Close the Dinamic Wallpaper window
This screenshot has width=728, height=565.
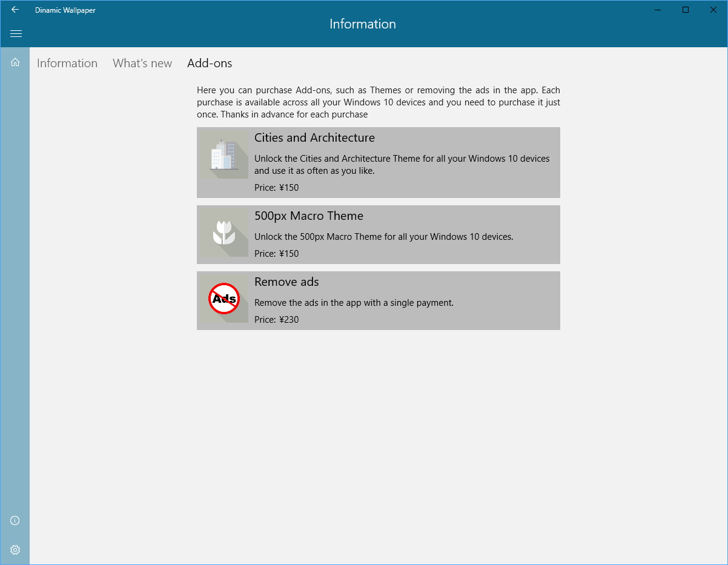click(713, 10)
